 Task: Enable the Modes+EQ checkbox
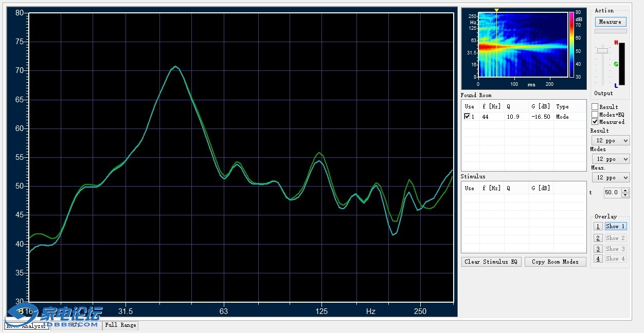click(595, 115)
